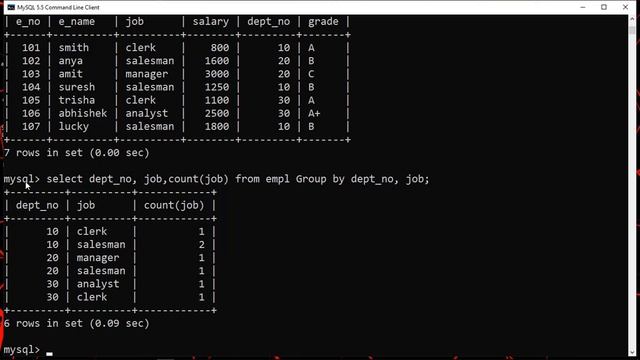Click the 'e_no' column header
This screenshot has width=640, height=360.
point(28,22)
